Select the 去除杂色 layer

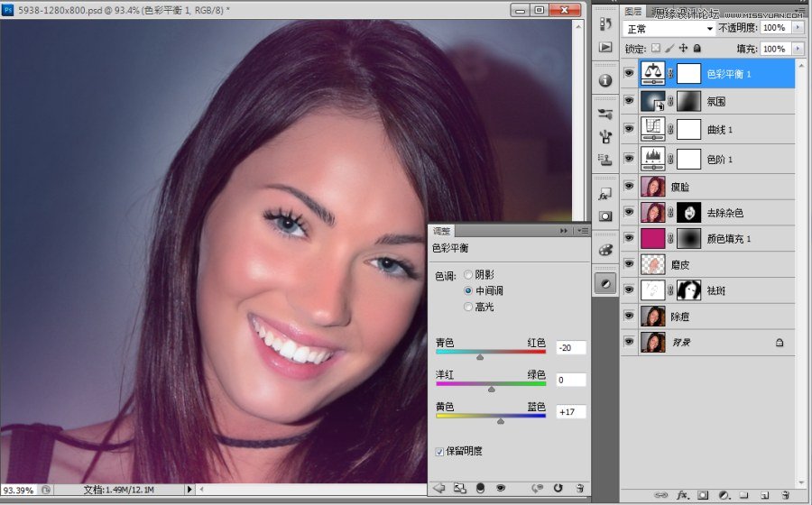(x=717, y=213)
